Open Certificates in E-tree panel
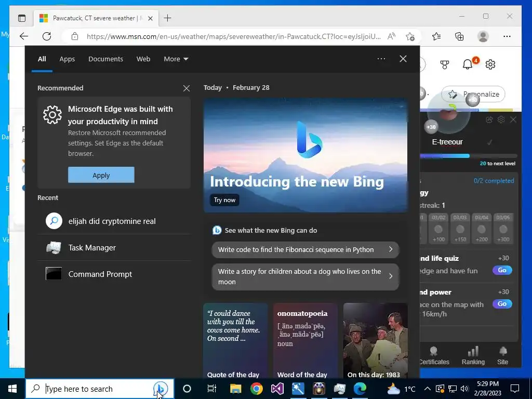 pos(434,355)
